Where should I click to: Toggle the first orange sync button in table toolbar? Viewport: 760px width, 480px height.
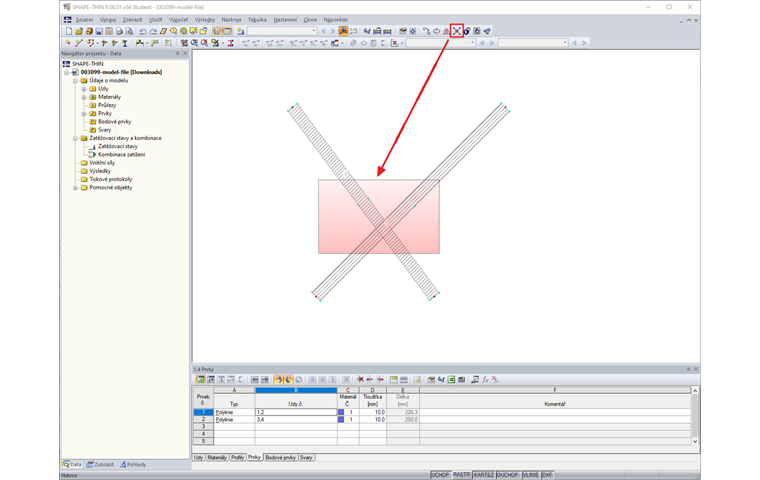click(x=278, y=380)
